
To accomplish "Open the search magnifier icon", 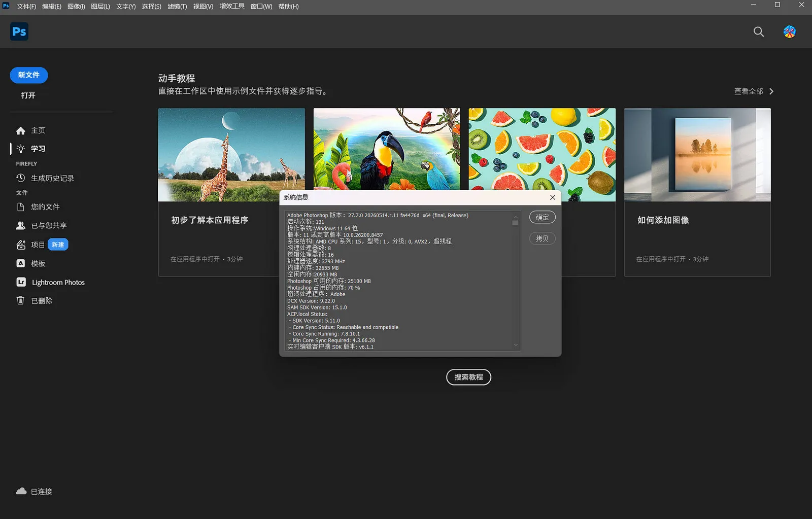I will coord(758,31).
